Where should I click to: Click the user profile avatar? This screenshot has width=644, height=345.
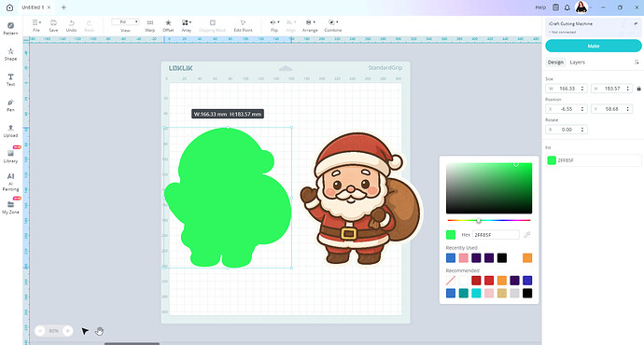pyautogui.click(x=581, y=7)
